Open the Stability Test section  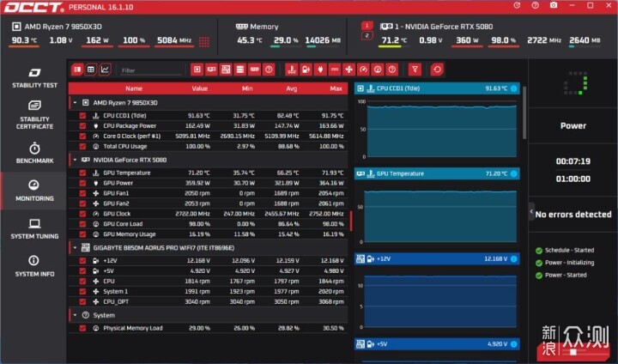[x=34, y=78]
